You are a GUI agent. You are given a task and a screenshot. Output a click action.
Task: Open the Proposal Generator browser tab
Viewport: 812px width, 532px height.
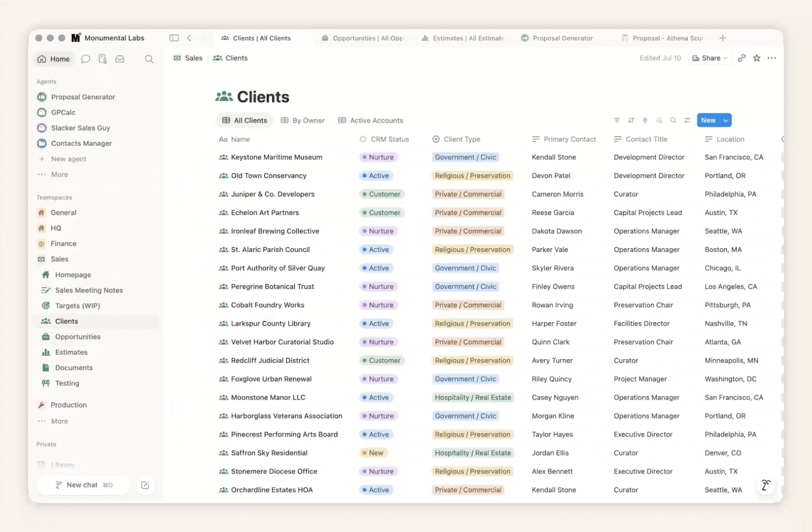tap(557, 38)
